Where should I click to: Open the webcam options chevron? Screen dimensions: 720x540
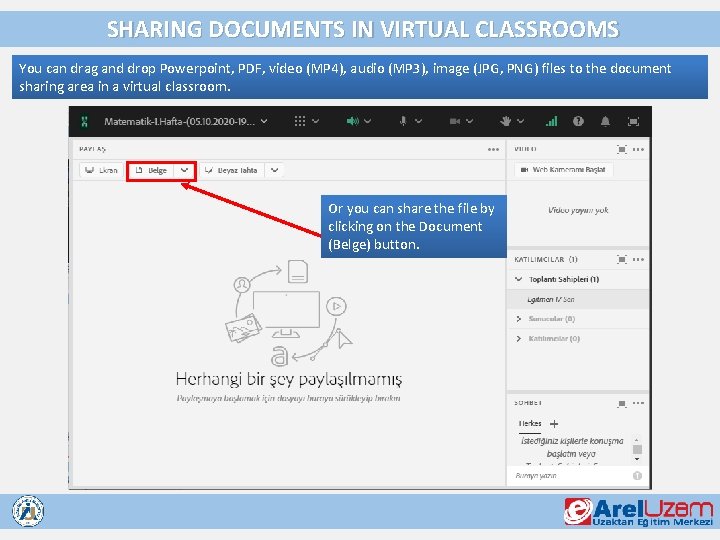click(469, 121)
